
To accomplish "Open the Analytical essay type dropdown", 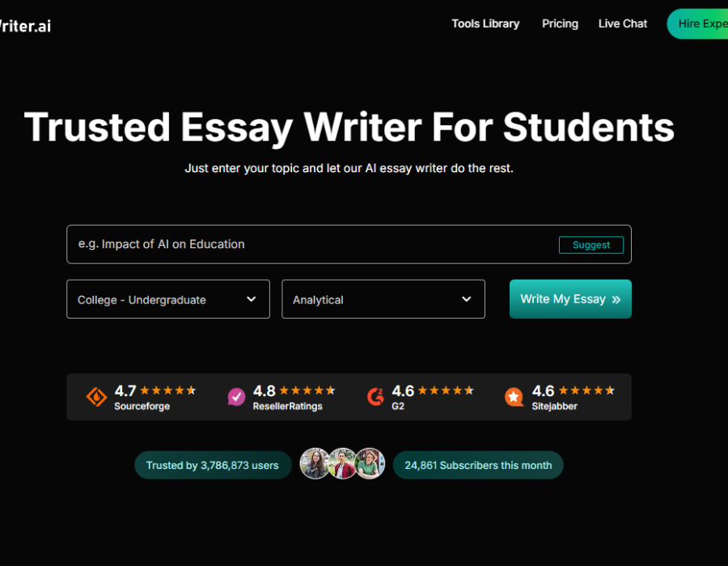I will click(x=383, y=299).
